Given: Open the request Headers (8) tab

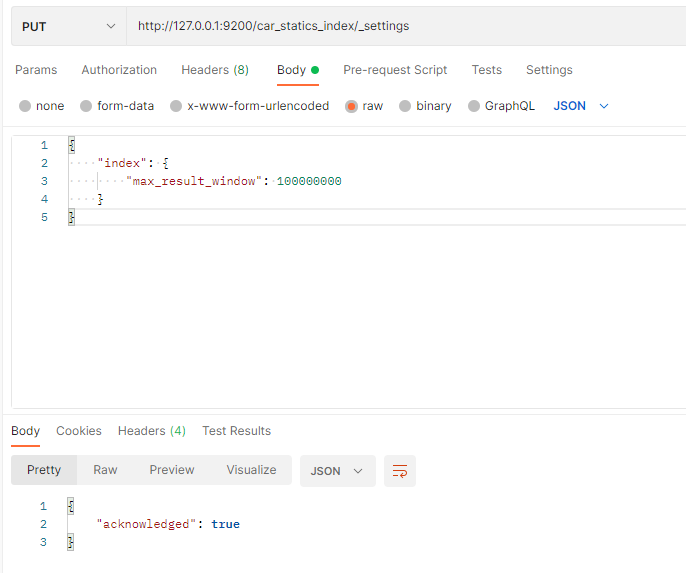Looking at the screenshot, I should [x=215, y=70].
